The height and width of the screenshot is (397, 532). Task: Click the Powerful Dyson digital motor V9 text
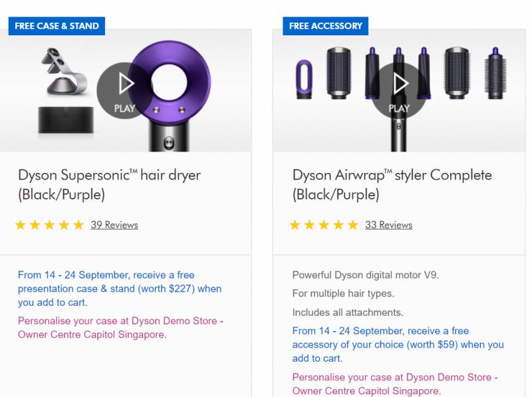[x=365, y=275]
